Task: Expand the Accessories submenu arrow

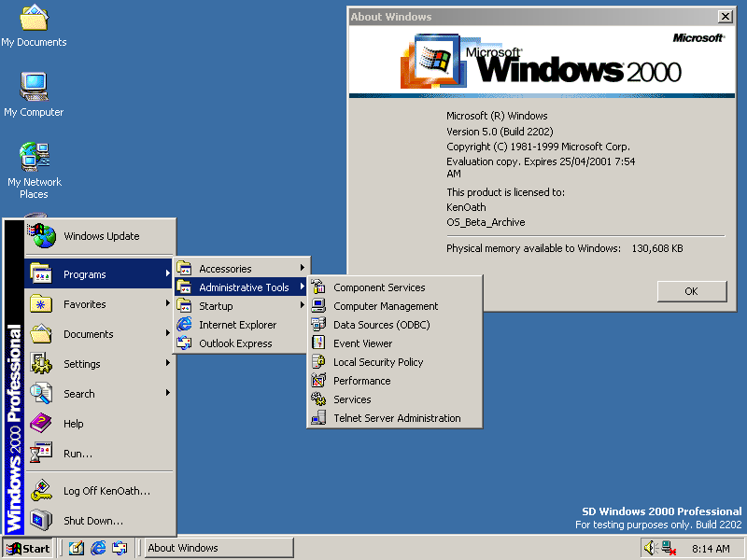Action: pos(302,268)
